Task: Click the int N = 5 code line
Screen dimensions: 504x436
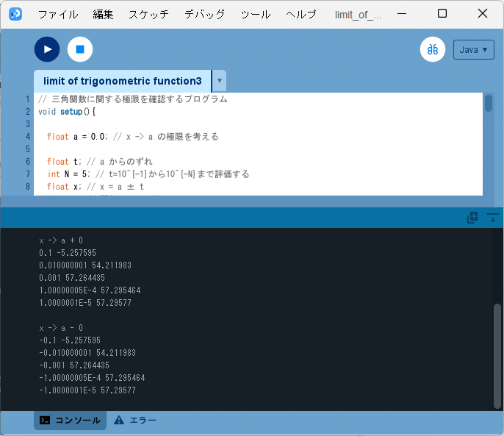Action: coord(148,174)
